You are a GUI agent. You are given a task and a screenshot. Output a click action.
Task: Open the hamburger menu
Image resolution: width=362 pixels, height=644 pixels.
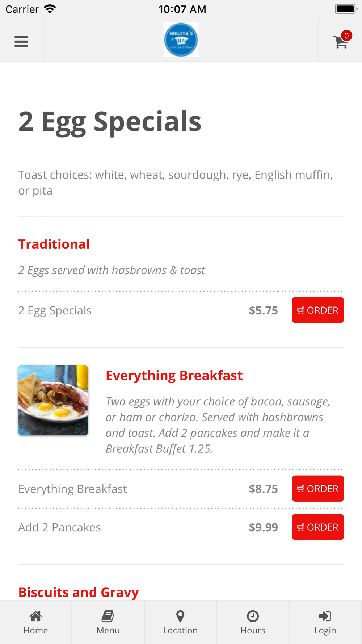click(x=21, y=42)
